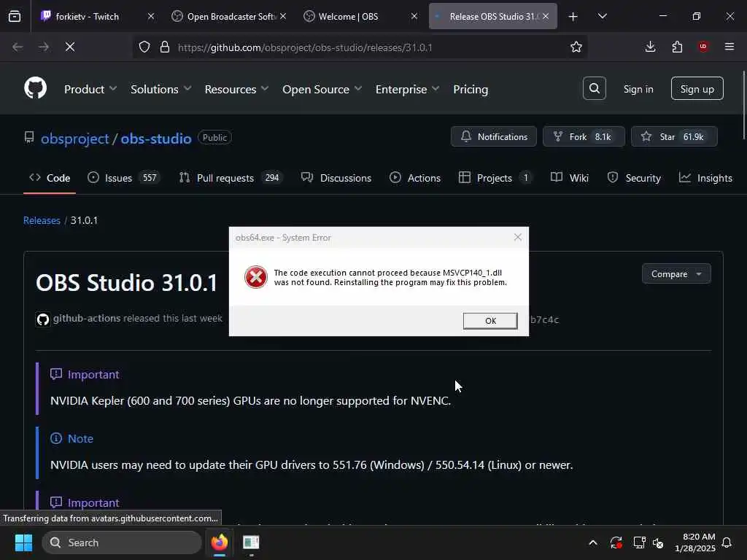The width and height of the screenshot is (747, 560).
Task: Click the Notifications button
Action: coord(494,136)
